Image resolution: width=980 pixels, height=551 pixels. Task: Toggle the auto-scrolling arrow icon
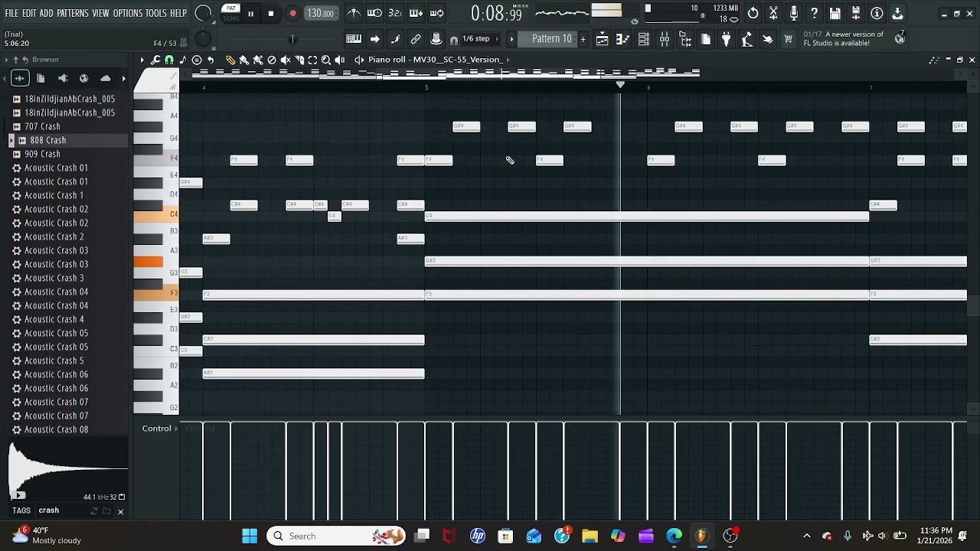(374, 39)
